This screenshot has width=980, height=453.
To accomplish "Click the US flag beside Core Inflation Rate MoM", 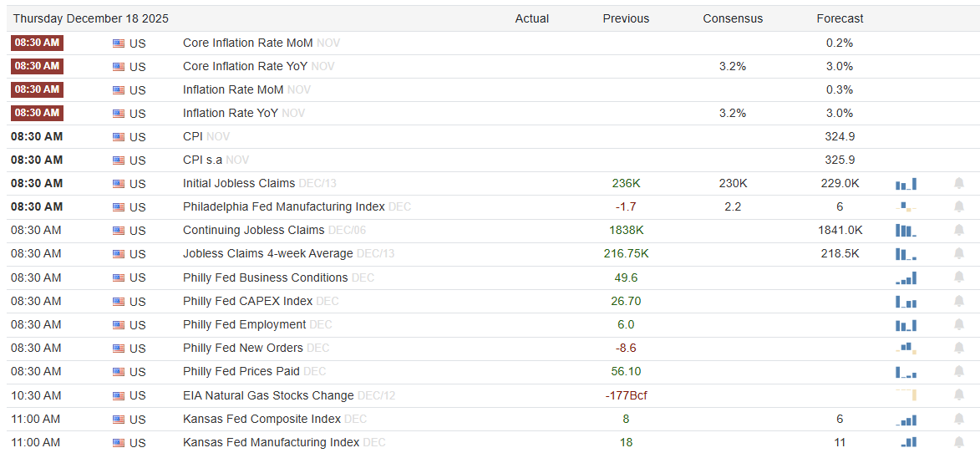I will pyautogui.click(x=119, y=43).
